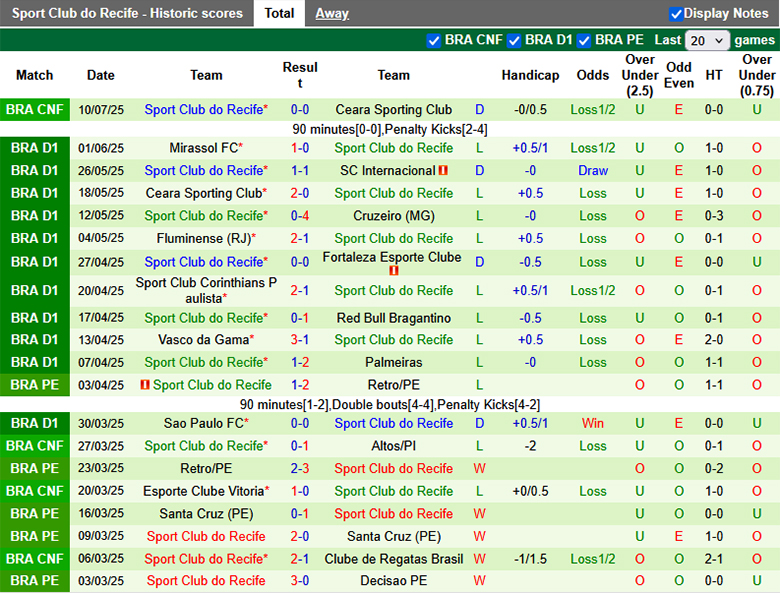Click the -2 handicap in Altos/PI row
The image size is (780, 593).
[530, 446]
